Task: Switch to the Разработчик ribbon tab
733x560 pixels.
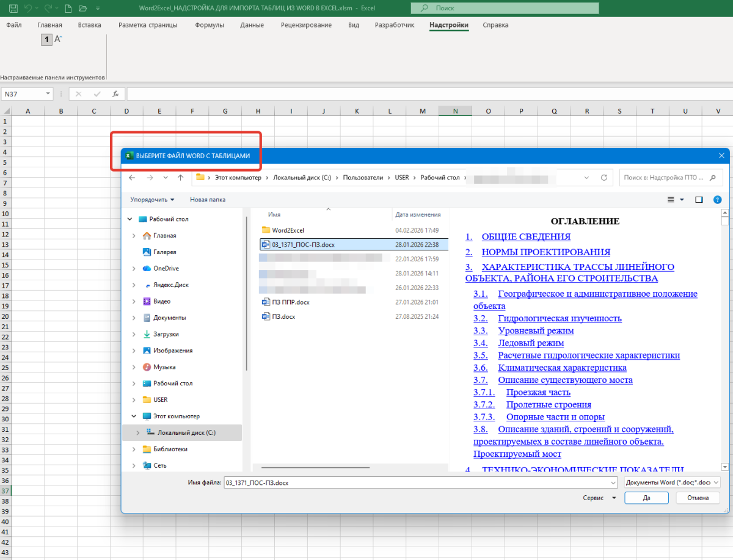Action: tap(395, 25)
